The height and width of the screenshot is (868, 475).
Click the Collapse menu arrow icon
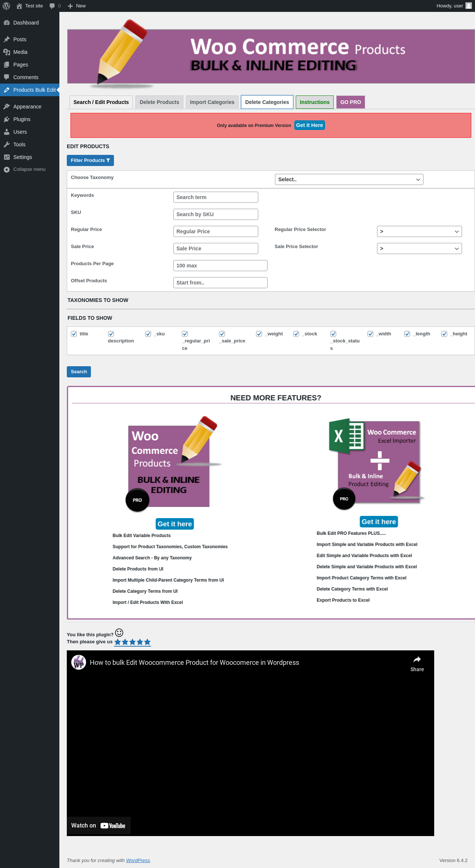pyautogui.click(x=7, y=169)
